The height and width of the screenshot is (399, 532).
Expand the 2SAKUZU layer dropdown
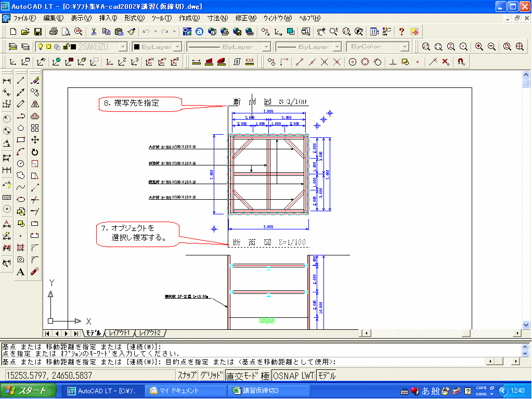123,47
